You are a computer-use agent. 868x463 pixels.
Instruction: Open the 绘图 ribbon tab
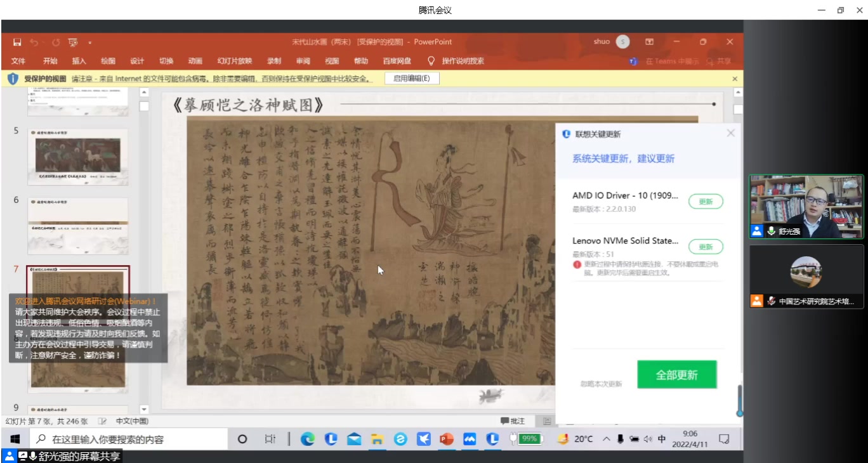point(108,61)
